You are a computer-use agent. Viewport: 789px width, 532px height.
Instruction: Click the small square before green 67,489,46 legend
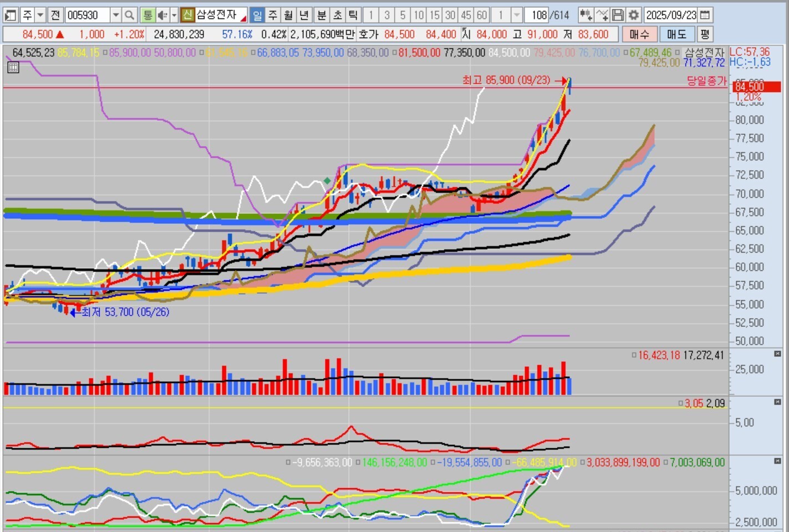pos(625,53)
